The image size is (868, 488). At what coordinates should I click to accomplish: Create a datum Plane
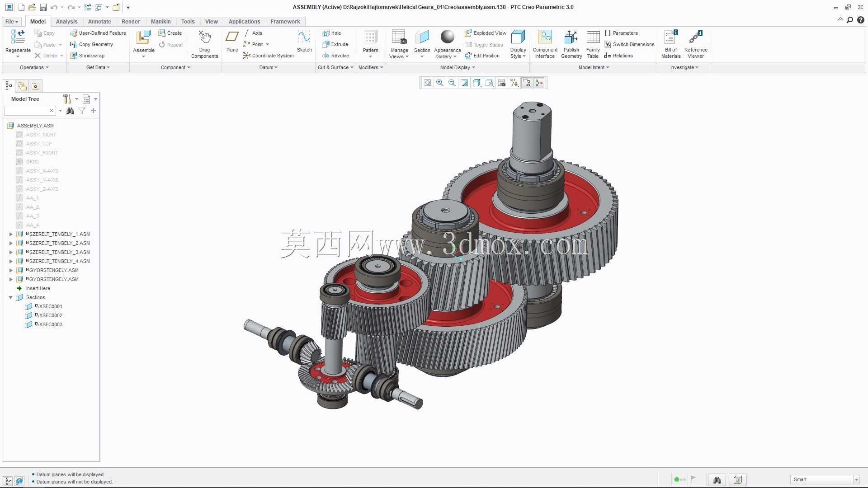coord(232,41)
